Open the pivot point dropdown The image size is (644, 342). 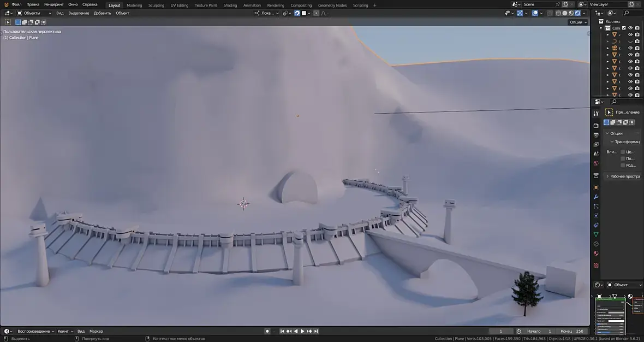[287, 13]
